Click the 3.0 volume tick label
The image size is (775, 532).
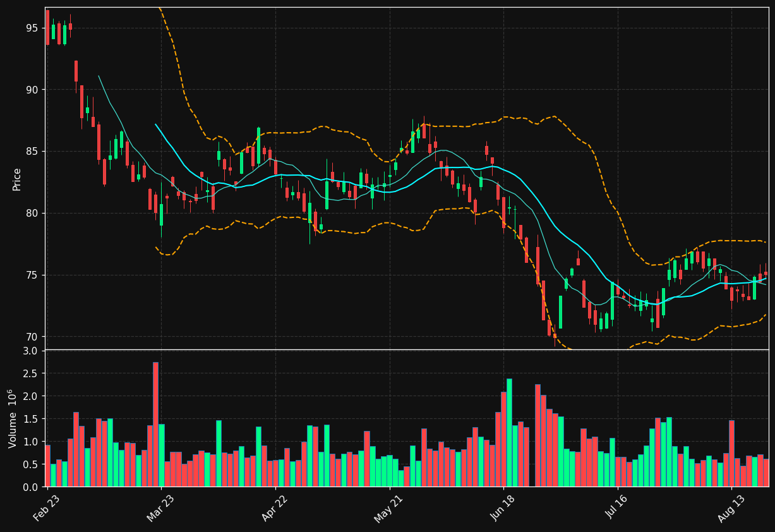[x=32, y=351]
